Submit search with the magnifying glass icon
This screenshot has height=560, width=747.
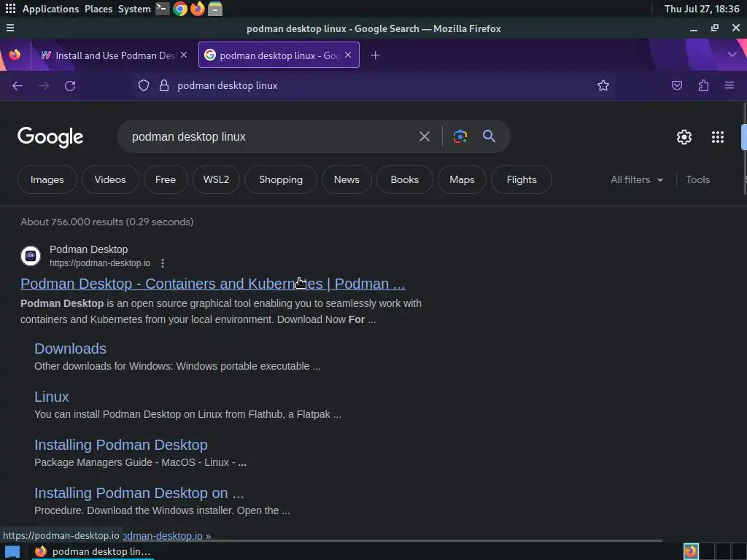pyautogui.click(x=489, y=136)
